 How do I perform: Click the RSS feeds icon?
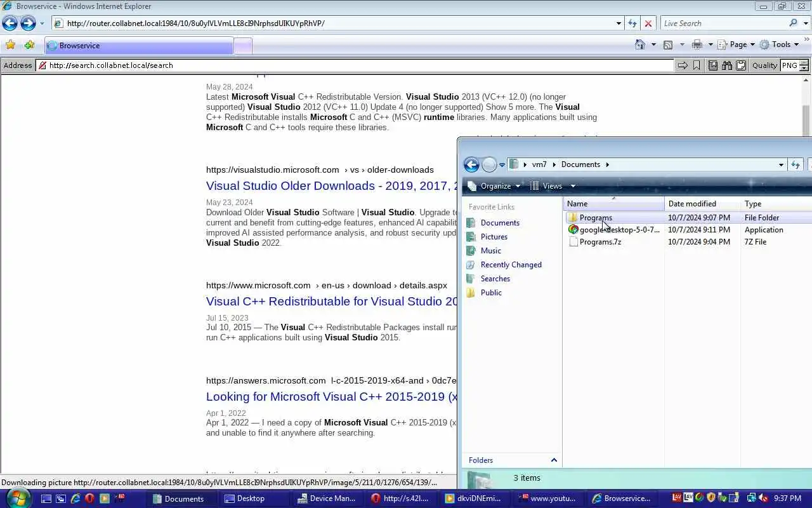tap(668, 44)
